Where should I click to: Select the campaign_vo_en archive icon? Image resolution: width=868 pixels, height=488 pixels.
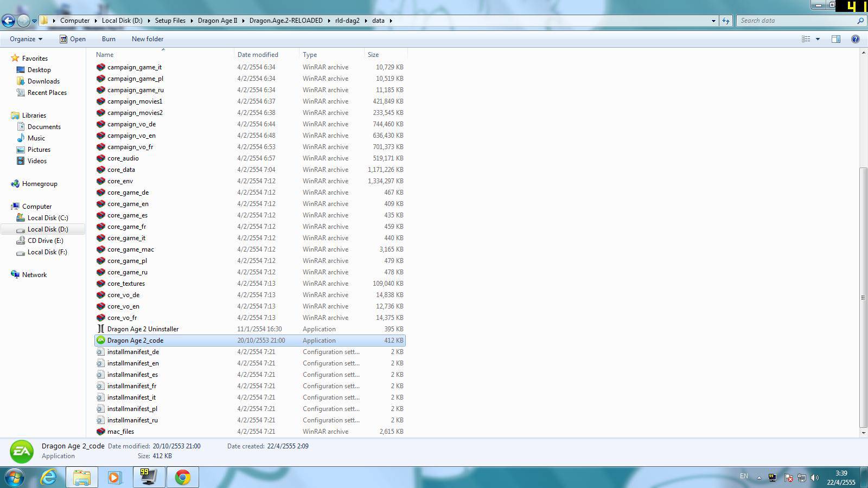[x=100, y=136]
